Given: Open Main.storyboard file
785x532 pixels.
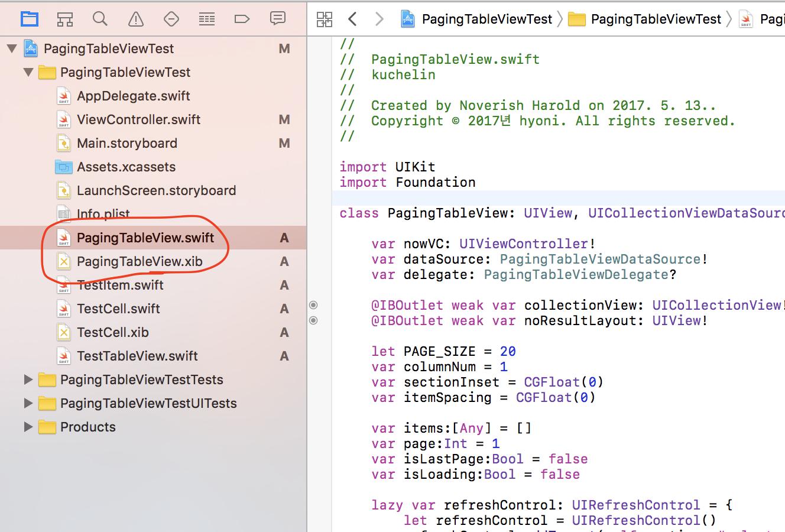Looking at the screenshot, I should point(126,143).
